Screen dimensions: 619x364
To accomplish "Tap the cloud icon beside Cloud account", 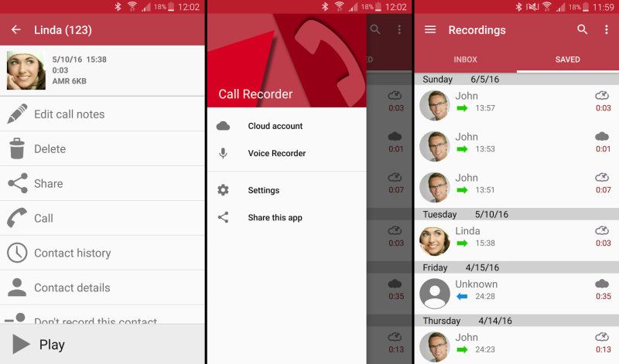I will point(223,126).
